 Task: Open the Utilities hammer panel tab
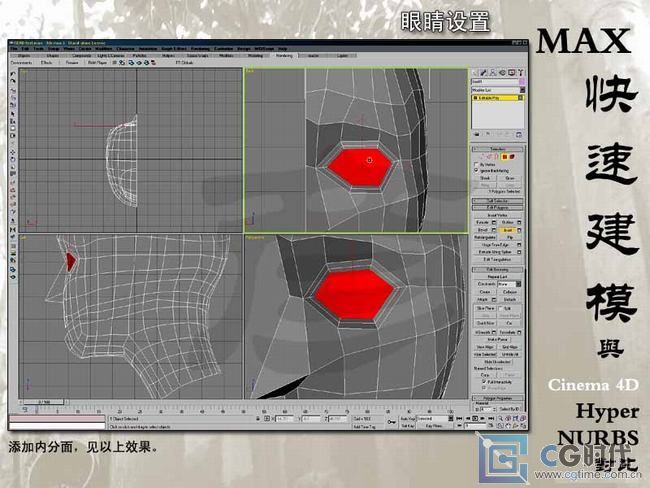(x=521, y=73)
